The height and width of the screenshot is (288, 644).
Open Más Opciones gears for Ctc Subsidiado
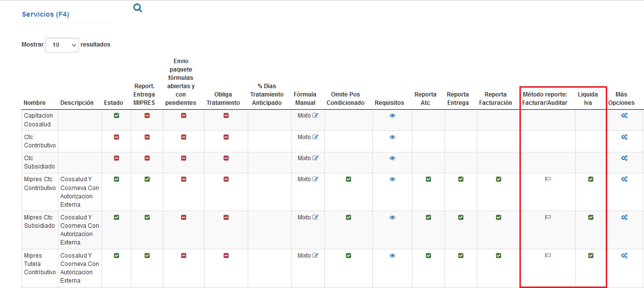624,158
